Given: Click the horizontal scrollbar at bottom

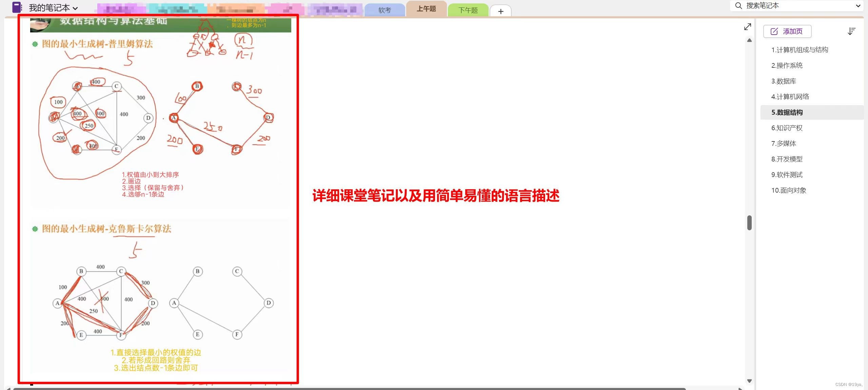Looking at the screenshot, I should coord(349,388).
